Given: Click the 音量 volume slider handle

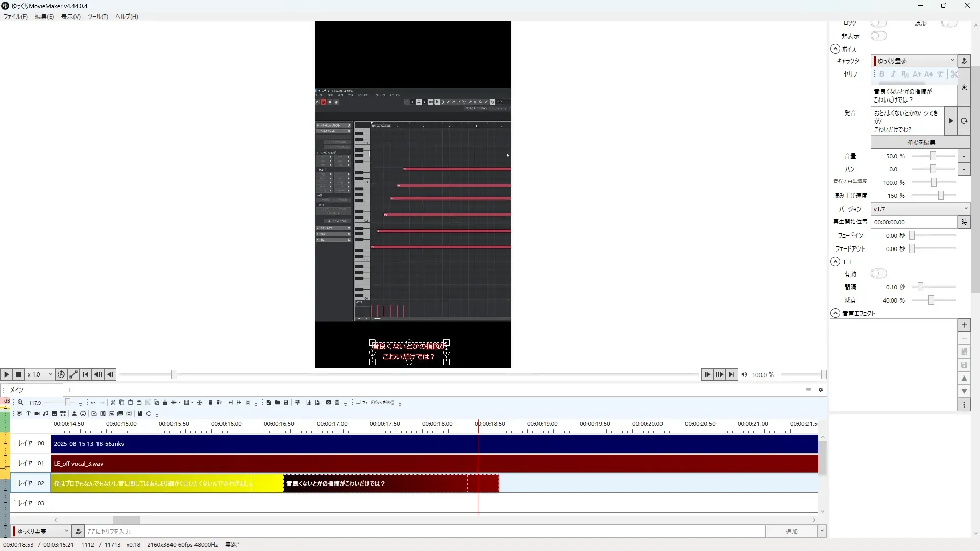Looking at the screenshot, I should tap(933, 156).
